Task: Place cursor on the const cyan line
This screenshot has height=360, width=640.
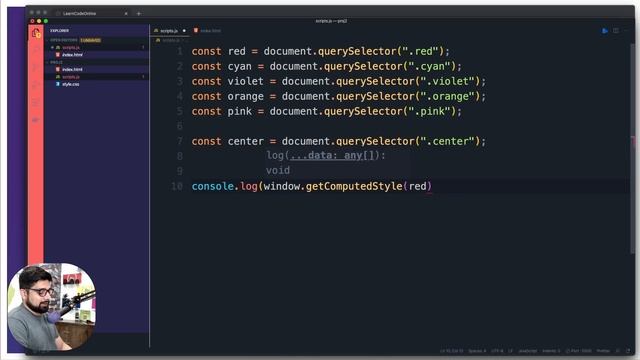Action: [327, 67]
